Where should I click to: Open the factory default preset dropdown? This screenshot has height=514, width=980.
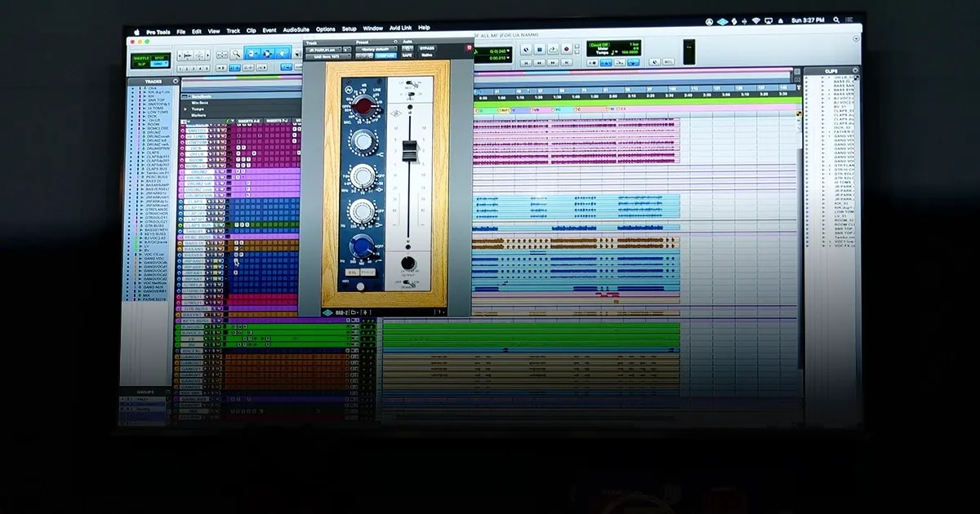click(x=376, y=49)
